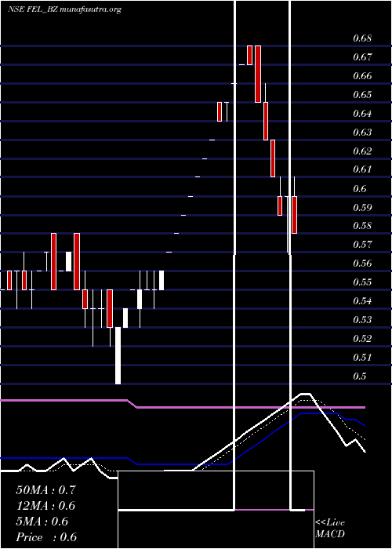The width and height of the screenshot is (392, 549).
Task: Select the red candle between 0.64 and 0.65
Action: coord(220,111)
